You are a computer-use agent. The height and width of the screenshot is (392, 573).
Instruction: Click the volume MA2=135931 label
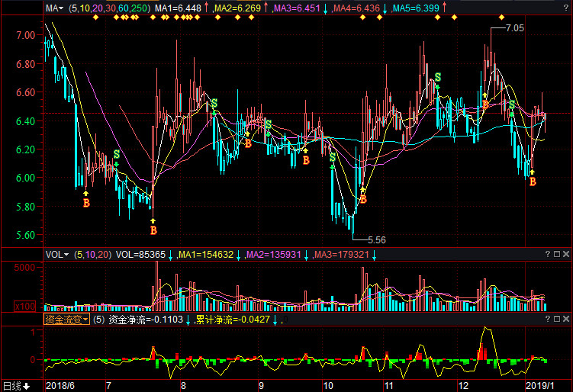[273, 255]
